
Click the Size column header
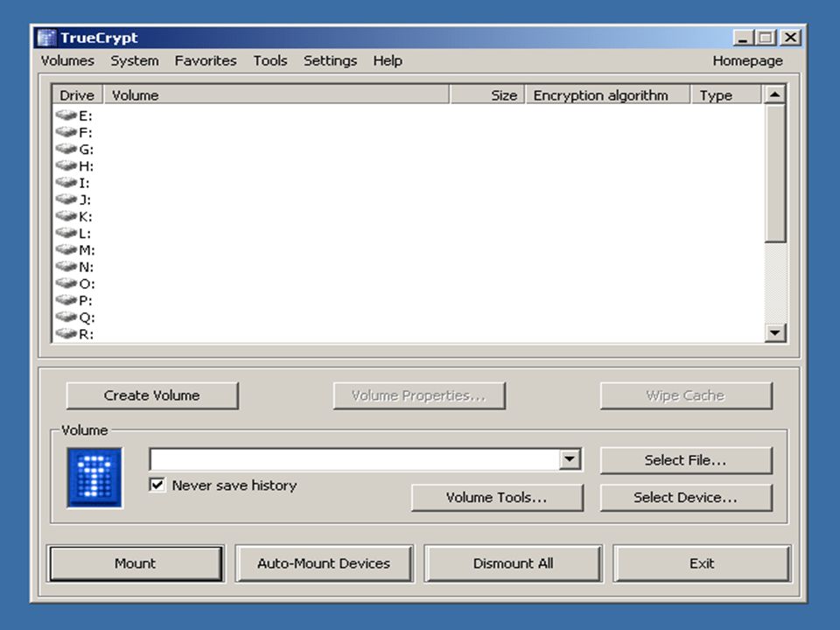click(487, 94)
